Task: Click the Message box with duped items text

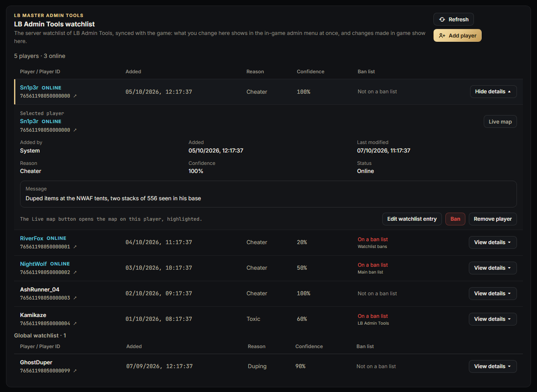Action: (x=268, y=194)
